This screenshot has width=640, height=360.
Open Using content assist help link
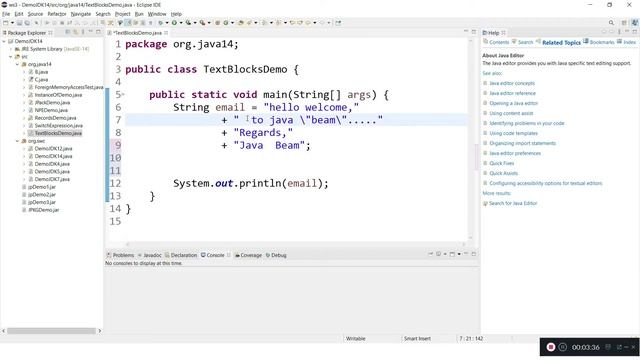pos(511,113)
